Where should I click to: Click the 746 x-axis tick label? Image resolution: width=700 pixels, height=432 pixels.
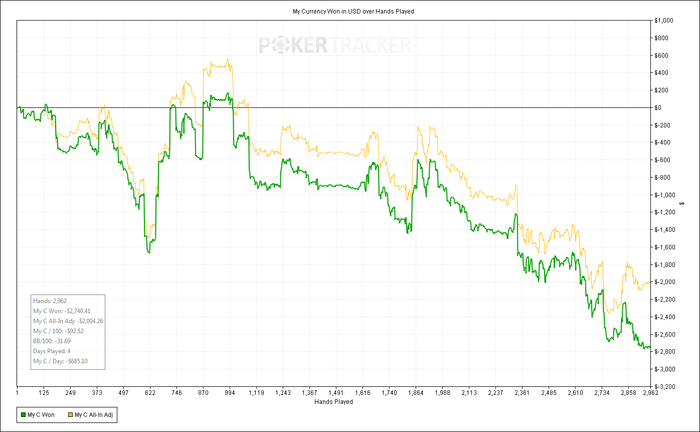click(x=176, y=393)
